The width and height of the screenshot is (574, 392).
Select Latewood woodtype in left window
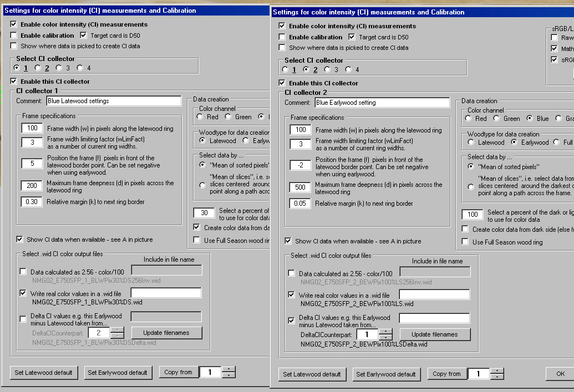202,140
